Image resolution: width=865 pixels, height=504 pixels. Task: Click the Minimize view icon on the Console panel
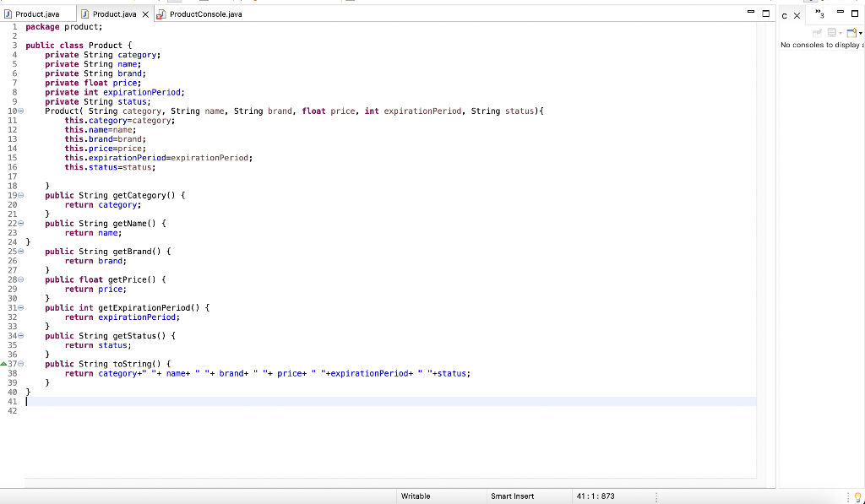click(839, 11)
